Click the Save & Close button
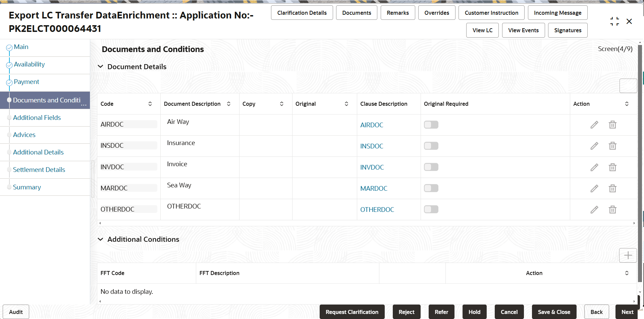Viewport: 644px width, 319px height. pyautogui.click(x=554, y=312)
